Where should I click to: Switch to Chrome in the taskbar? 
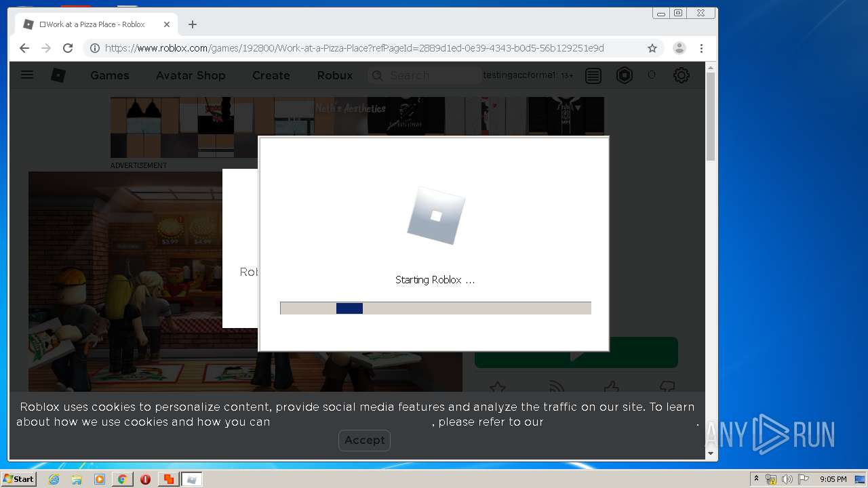pyautogui.click(x=122, y=479)
